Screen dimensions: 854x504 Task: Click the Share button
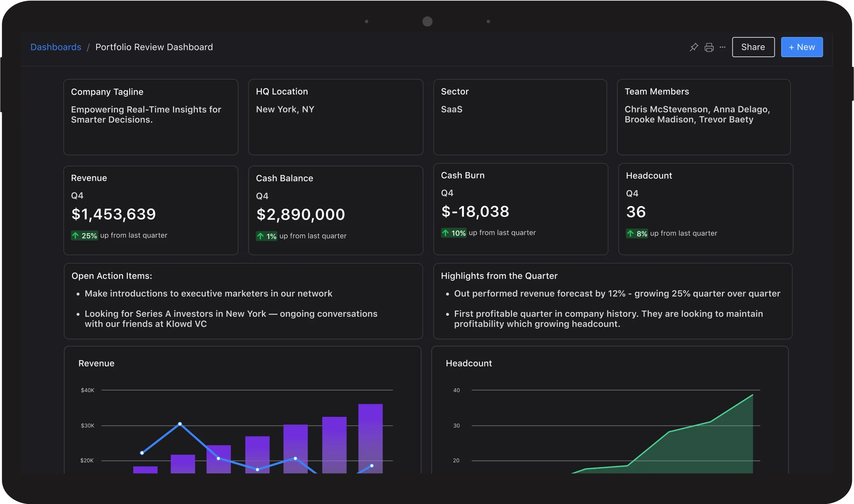tap(753, 47)
